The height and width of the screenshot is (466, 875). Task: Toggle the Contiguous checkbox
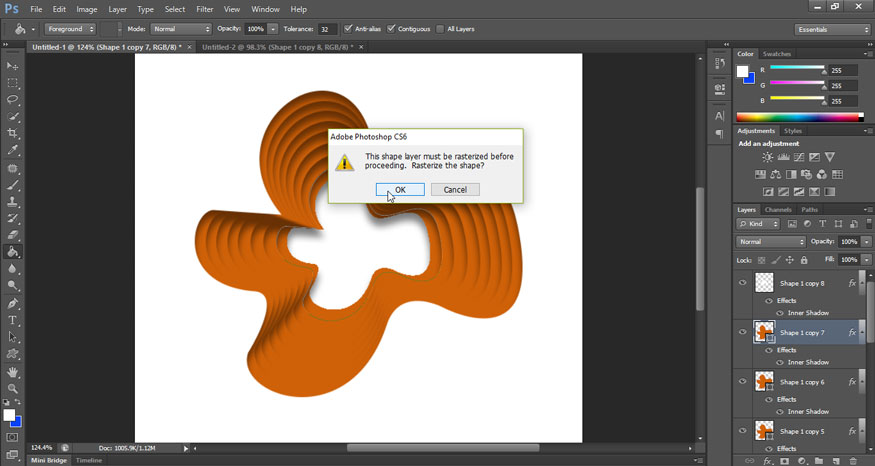click(x=391, y=28)
